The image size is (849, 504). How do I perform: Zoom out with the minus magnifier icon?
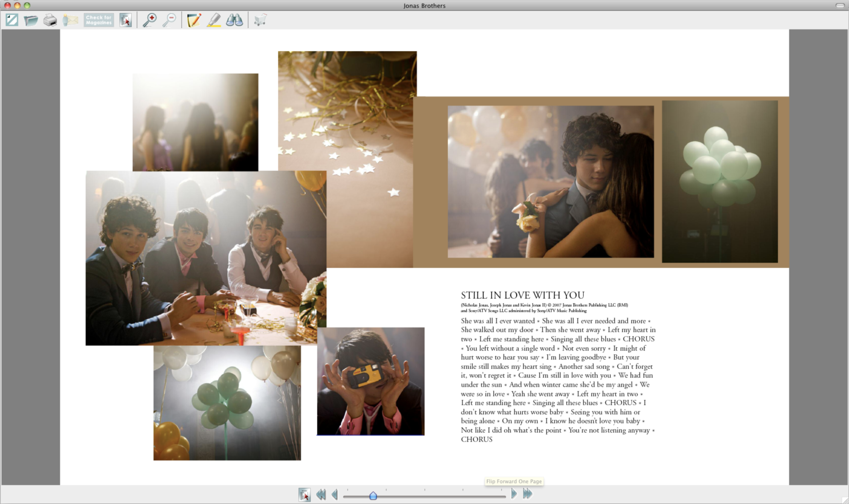coord(169,20)
